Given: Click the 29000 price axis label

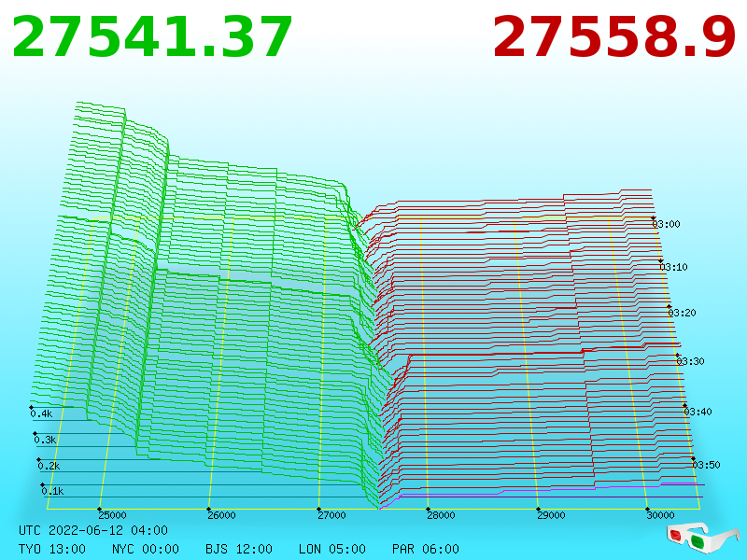Looking at the screenshot, I should [551, 515].
